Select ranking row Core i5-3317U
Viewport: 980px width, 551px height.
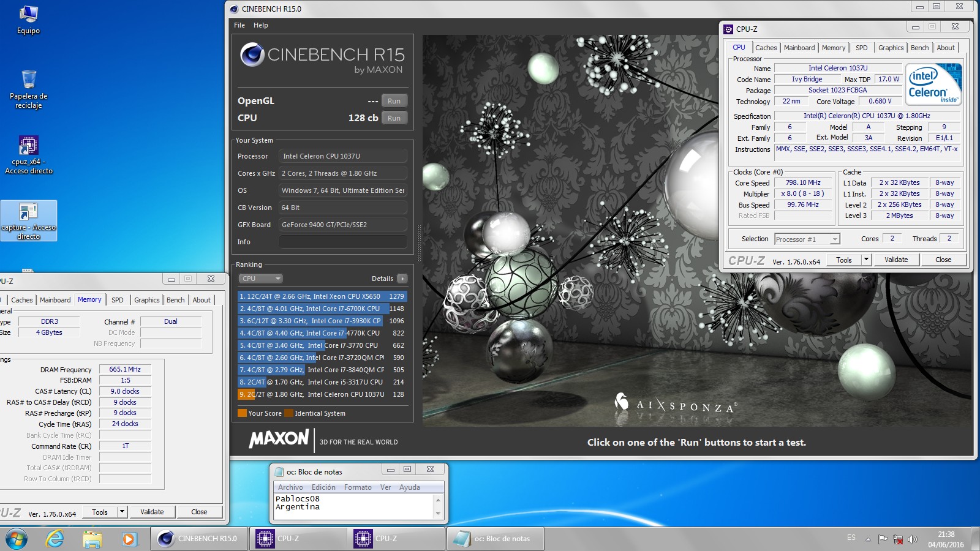(x=322, y=382)
